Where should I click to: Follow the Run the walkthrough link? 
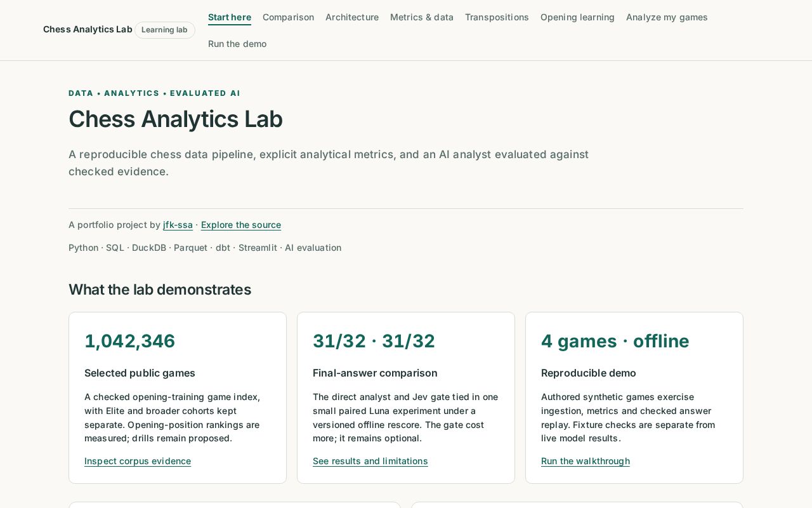pos(586,461)
